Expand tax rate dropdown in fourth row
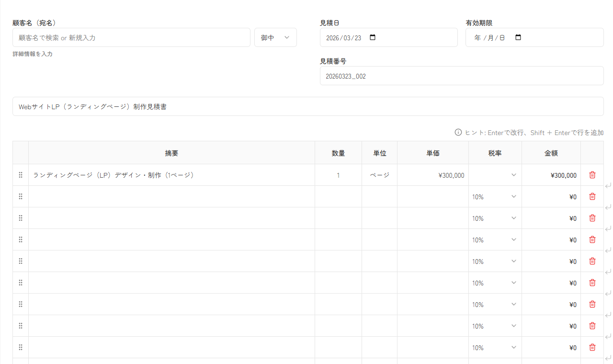The width and height of the screenshot is (613, 364). pyautogui.click(x=495, y=240)
